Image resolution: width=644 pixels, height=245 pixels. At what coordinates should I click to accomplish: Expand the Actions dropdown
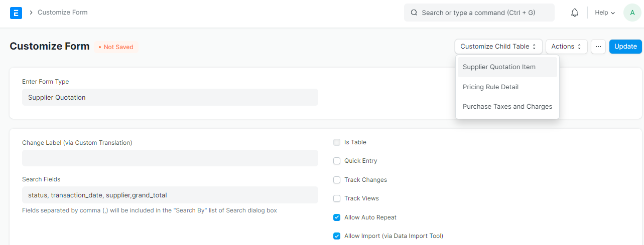coord(567,47)
